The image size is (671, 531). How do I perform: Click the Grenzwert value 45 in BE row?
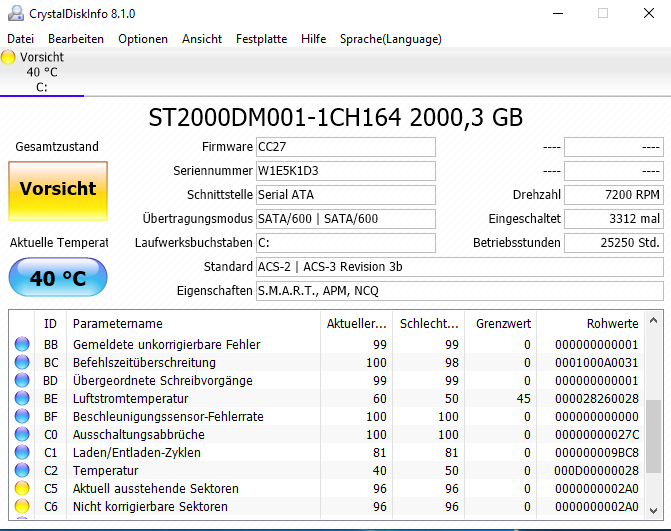523,398
